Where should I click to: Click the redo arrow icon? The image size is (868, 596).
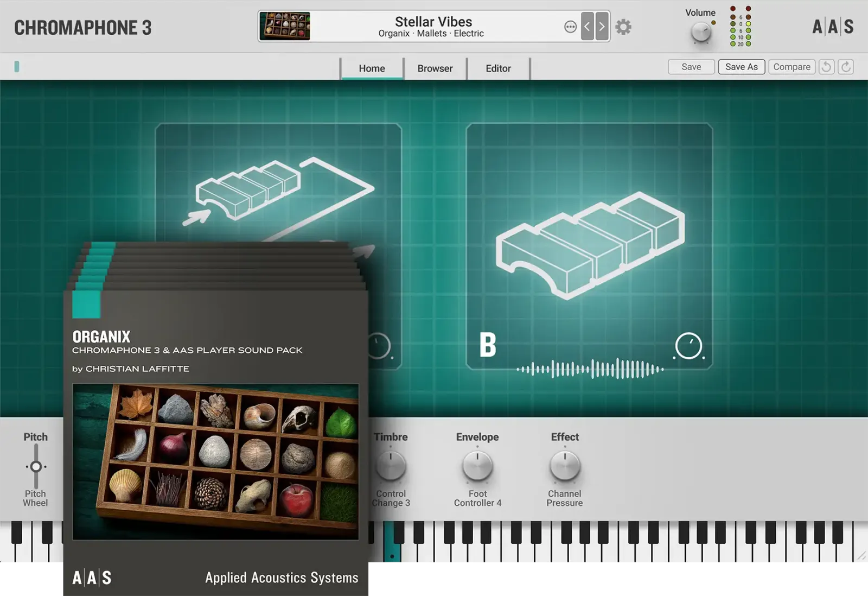pos(846,67)
